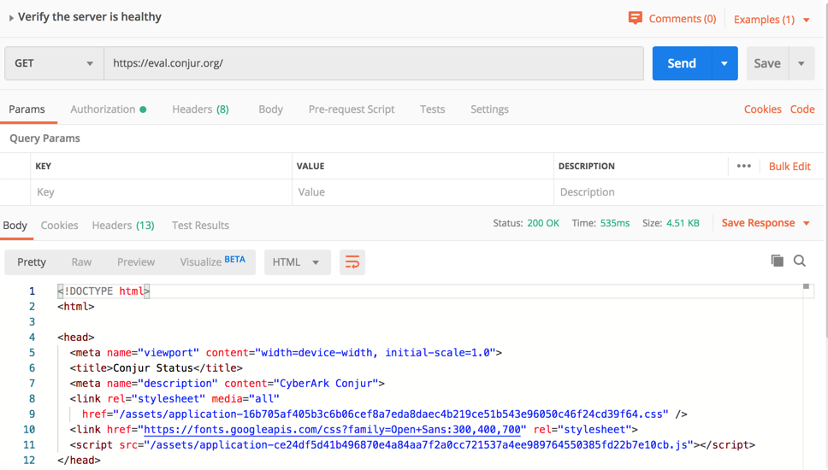Click the request URL input field

(x=373, y=63)
